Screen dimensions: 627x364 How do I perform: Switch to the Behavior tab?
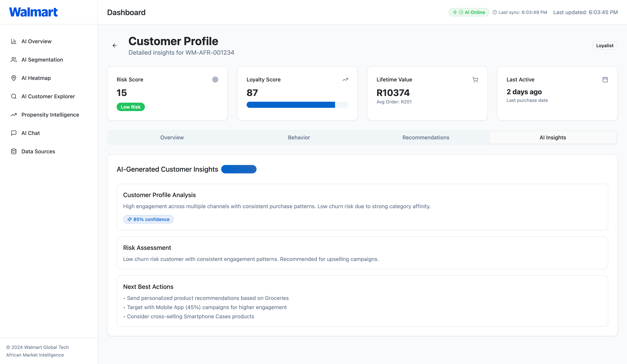(299, 138)
